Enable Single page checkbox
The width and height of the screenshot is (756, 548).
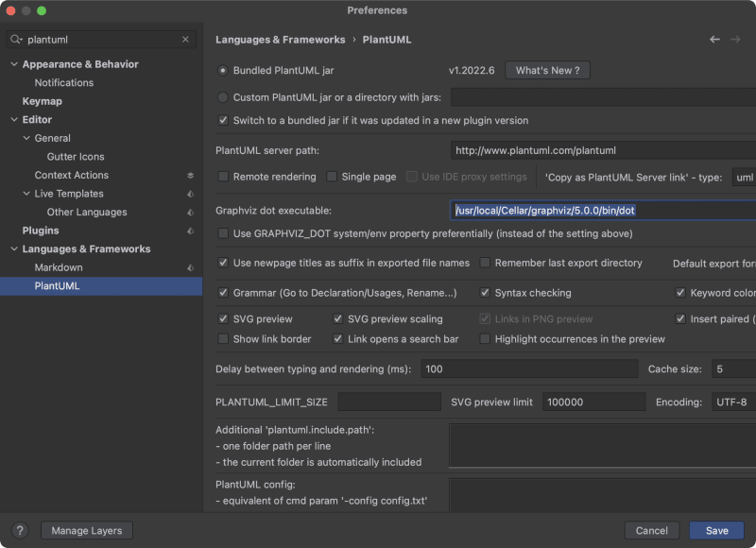tap(332, 177)
